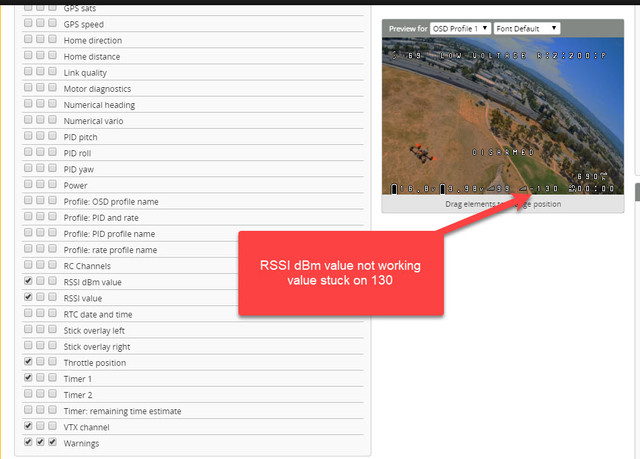Screen dimensions: 640x459
Task: Enable profile 3 checkbox for Home distance
Action: coord(52,55)
